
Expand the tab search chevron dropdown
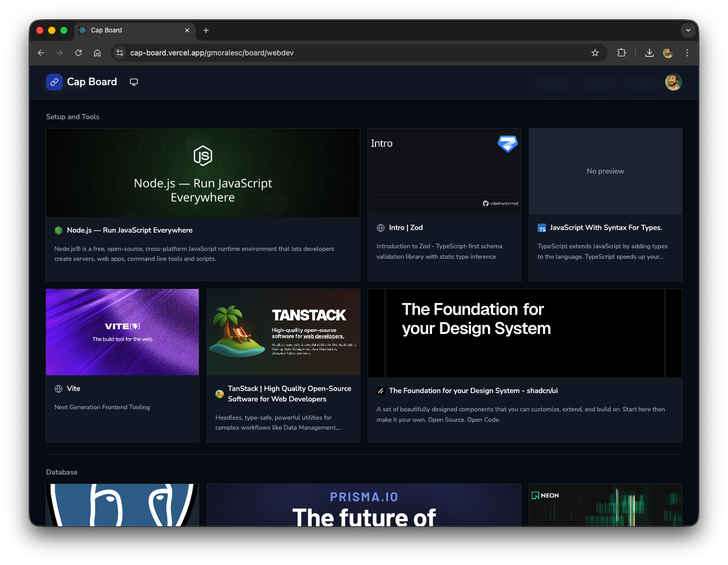(688, 30)
